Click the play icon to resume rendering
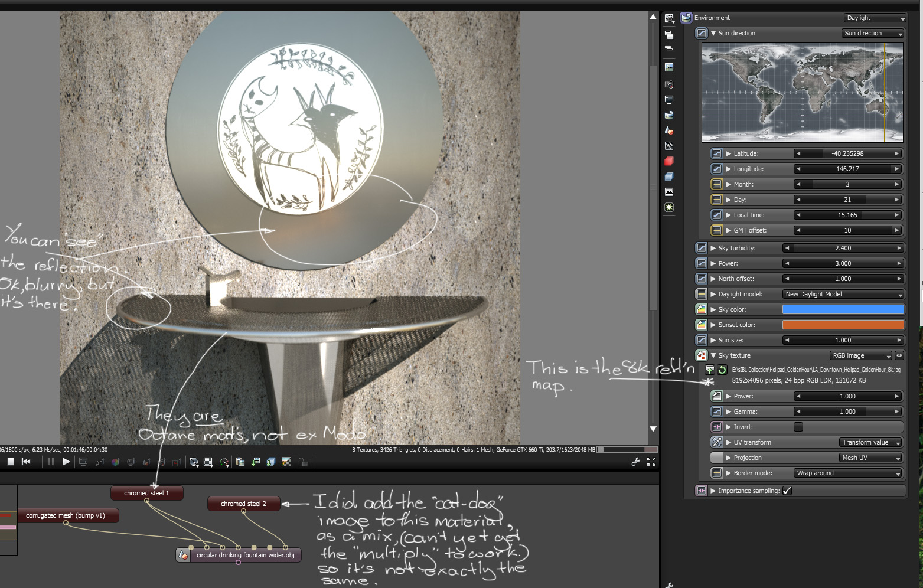 click(66, 462)
